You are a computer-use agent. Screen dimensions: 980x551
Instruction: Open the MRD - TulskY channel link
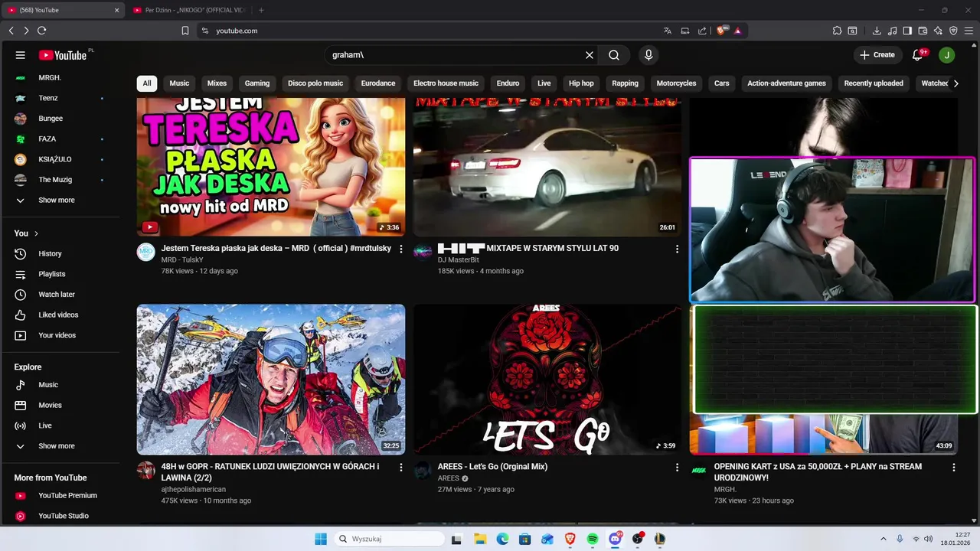pyautogui.click(x=182, y=259)
